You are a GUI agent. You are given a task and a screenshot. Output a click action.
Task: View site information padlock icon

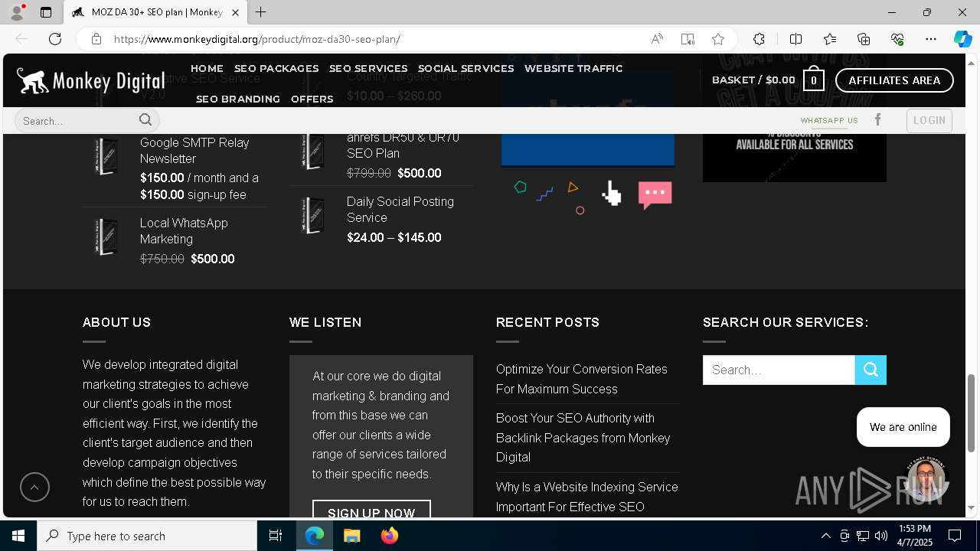96,39
